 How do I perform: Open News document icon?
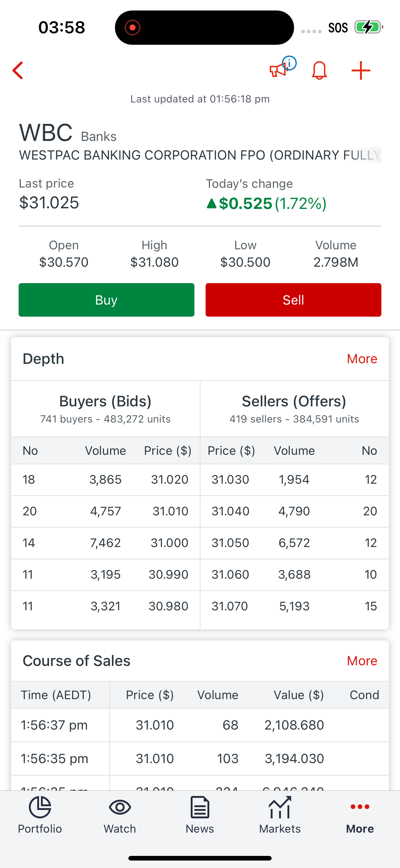[x=200, y=807]
